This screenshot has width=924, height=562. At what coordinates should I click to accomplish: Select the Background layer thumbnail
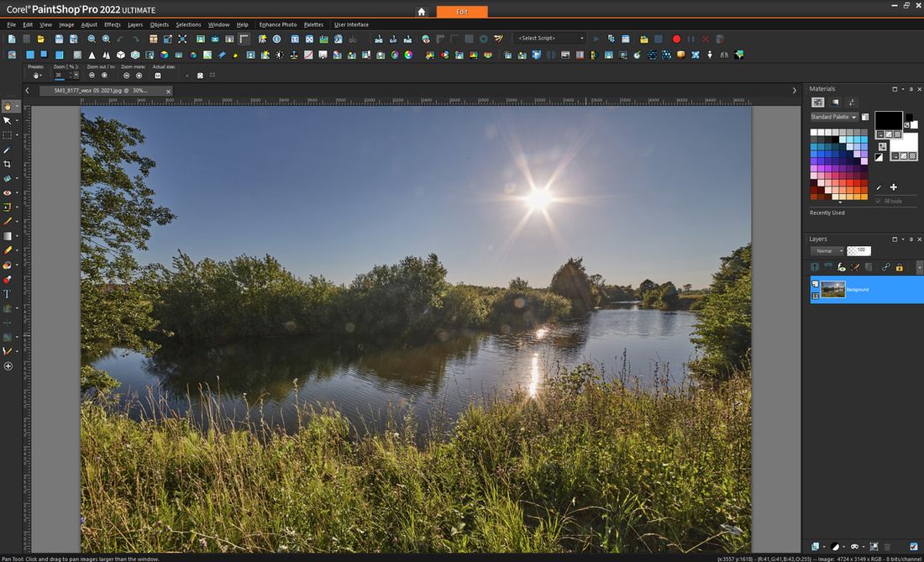click(x=832, y=289)
